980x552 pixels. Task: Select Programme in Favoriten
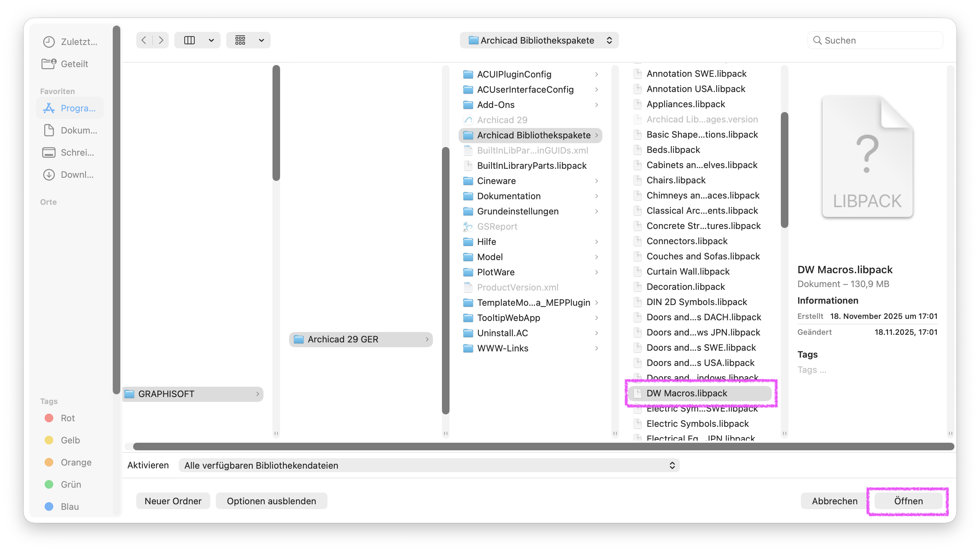tap(70, 108)
